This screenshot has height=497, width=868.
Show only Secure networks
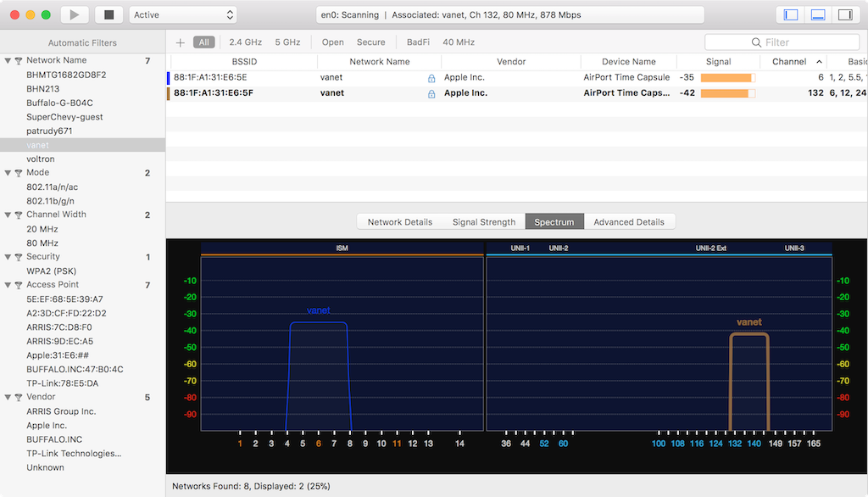pos(371,42)
